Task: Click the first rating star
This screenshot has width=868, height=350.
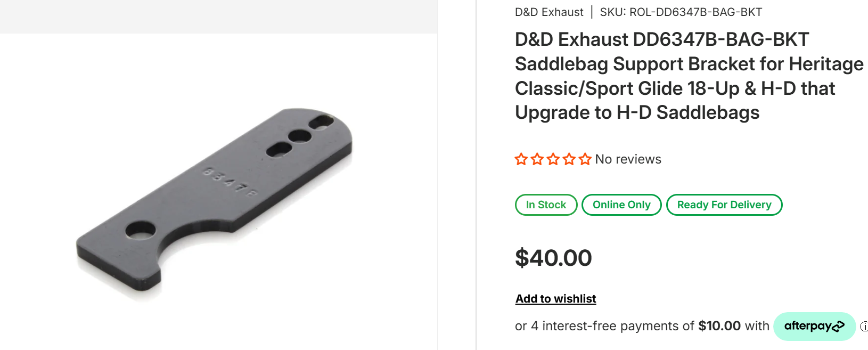Action: [x=521, y=159]
